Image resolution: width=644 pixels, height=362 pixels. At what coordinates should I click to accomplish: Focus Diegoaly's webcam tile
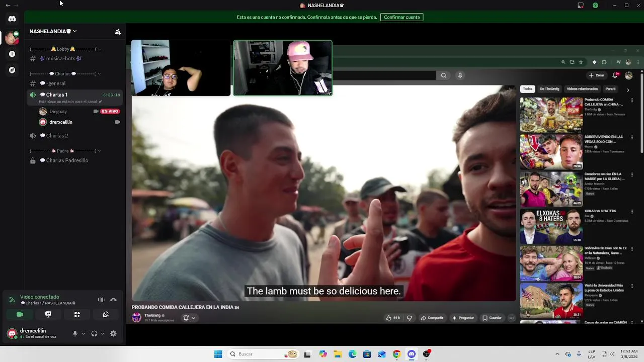(x=181, y=68)
